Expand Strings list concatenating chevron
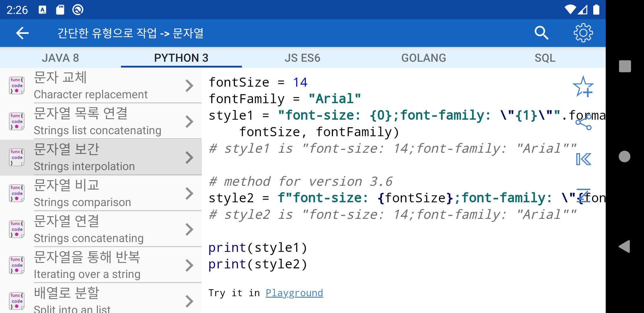Viewport: 644px width, 313px height. pos(189,122)
